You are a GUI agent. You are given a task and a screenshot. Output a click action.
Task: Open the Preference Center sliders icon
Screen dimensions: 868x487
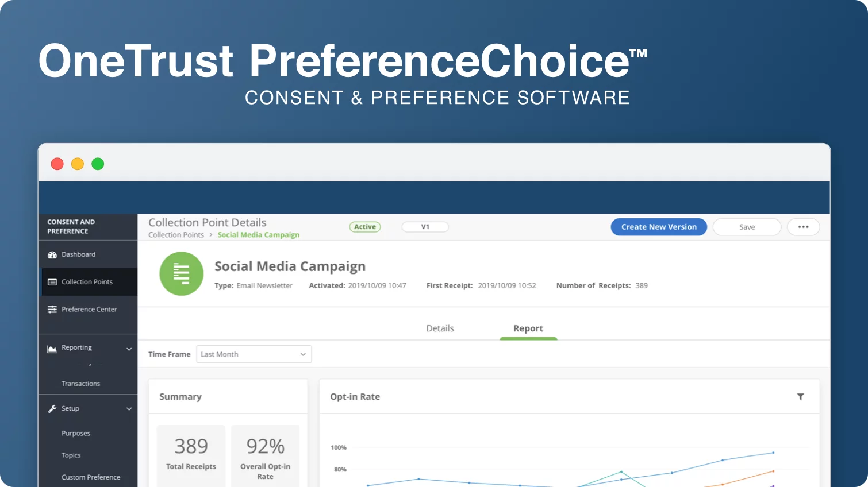pos(52,310)
